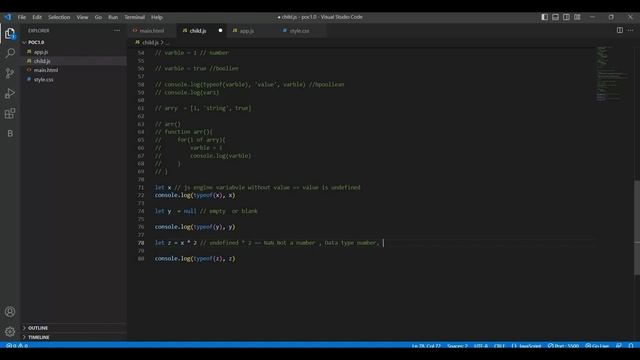Open style.css in the Explorer tree
The width and height of the screenshot is (640, 360).
[73, 80]
